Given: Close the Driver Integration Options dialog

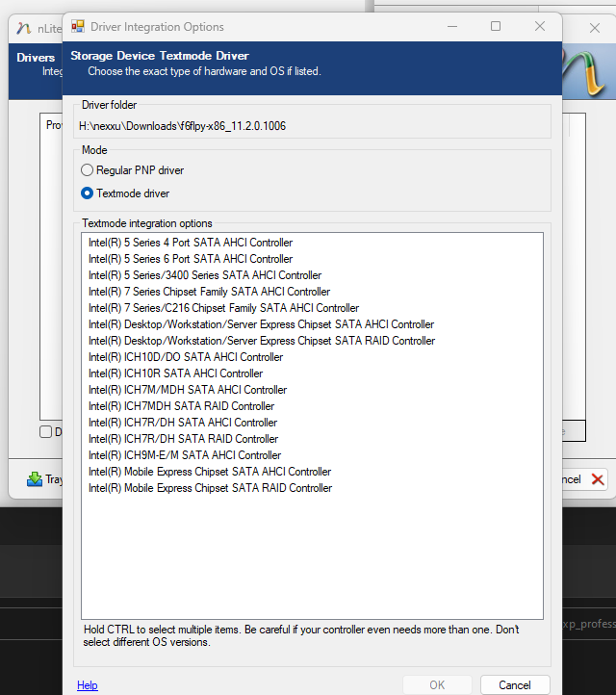Looking at the screenshot, I should click(540, 27).
